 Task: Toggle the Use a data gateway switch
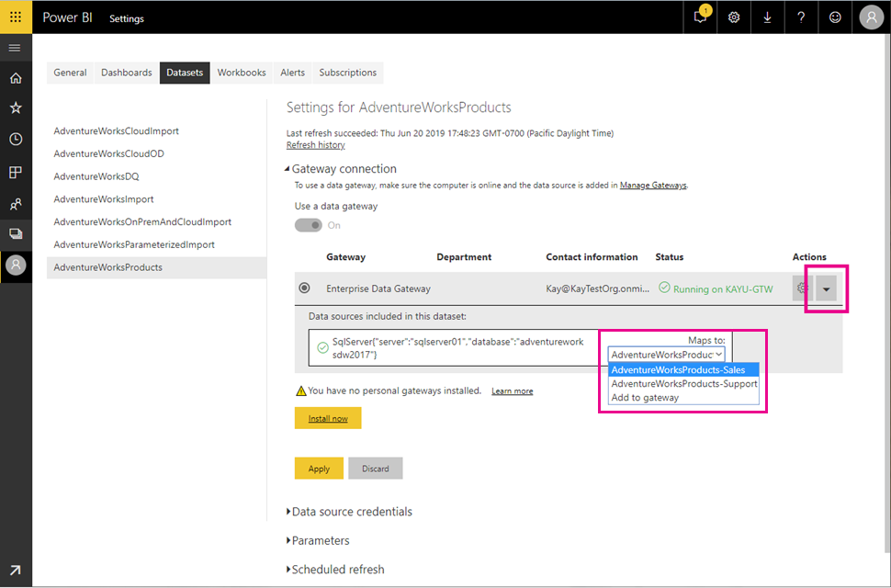(309, 225)
